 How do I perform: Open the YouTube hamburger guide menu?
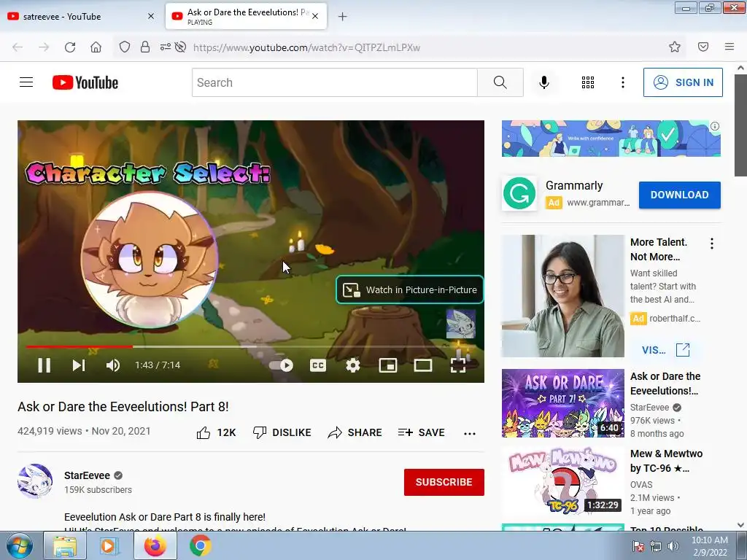point(26,82)
